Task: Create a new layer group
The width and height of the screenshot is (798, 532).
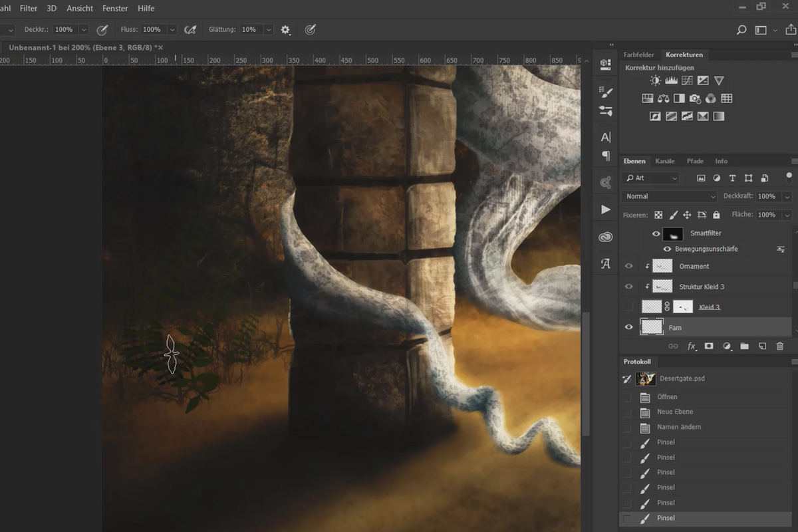Action: pos(744,346)
